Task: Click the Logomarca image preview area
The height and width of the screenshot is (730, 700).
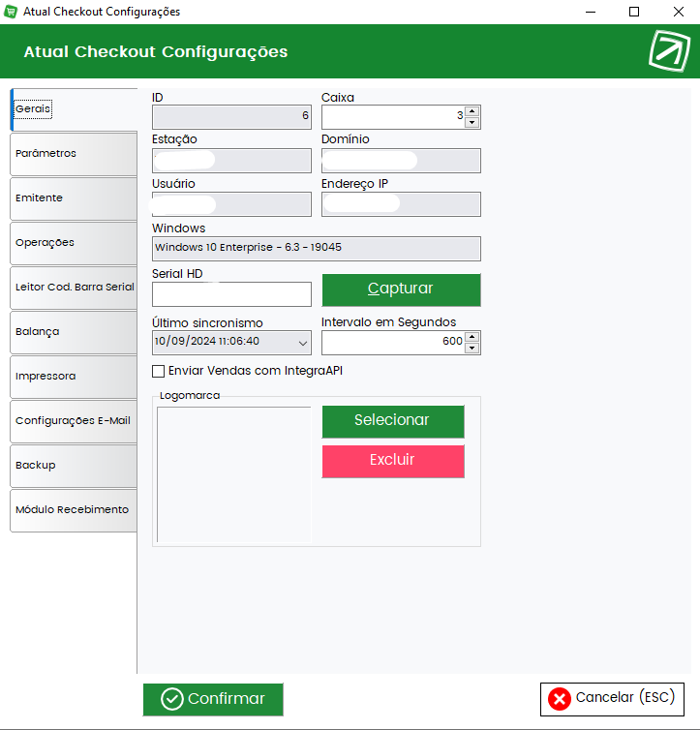Action: click(x=234, y=474)
